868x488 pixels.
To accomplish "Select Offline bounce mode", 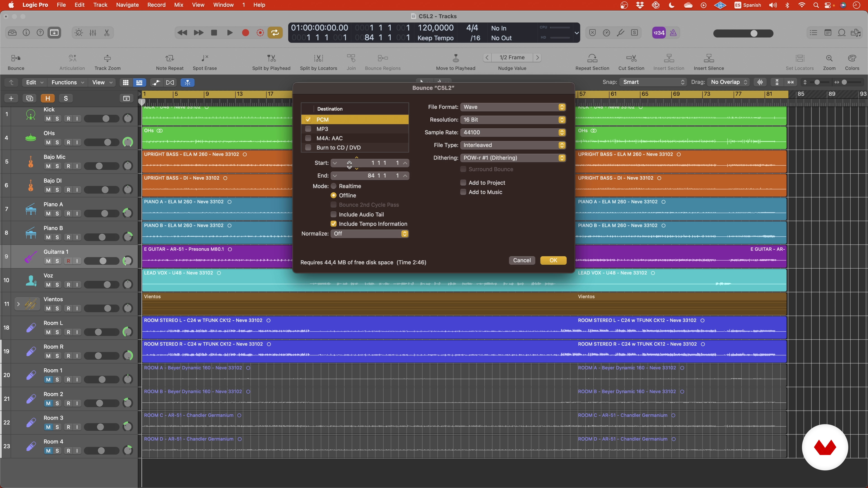I will click(334, 195).
